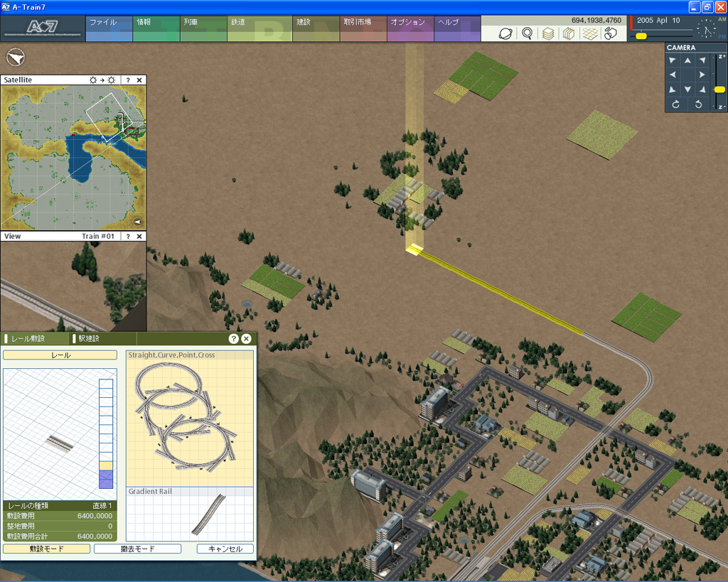Click the analog clock in the date panel
Viewport: 728px width, 582px height.
tap(706, 29)
